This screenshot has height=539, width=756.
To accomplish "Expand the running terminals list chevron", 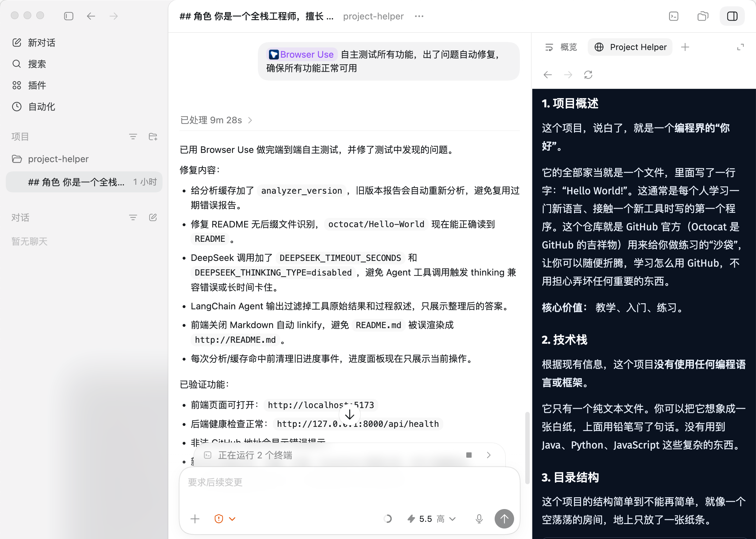I will (x=488, y=455).
